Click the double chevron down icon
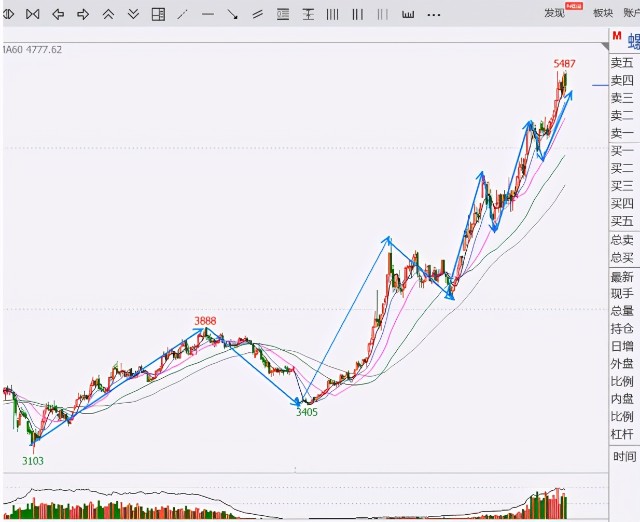 (x=133, y=14)
